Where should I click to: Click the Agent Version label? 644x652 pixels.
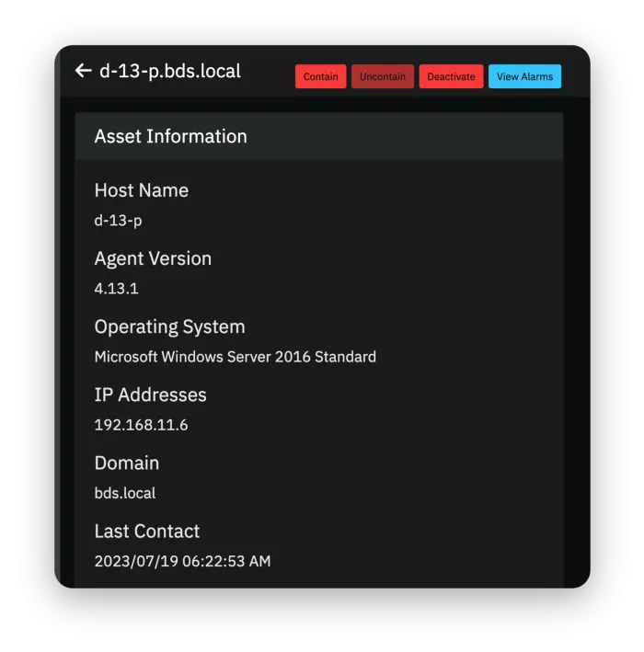coord(153,258)
